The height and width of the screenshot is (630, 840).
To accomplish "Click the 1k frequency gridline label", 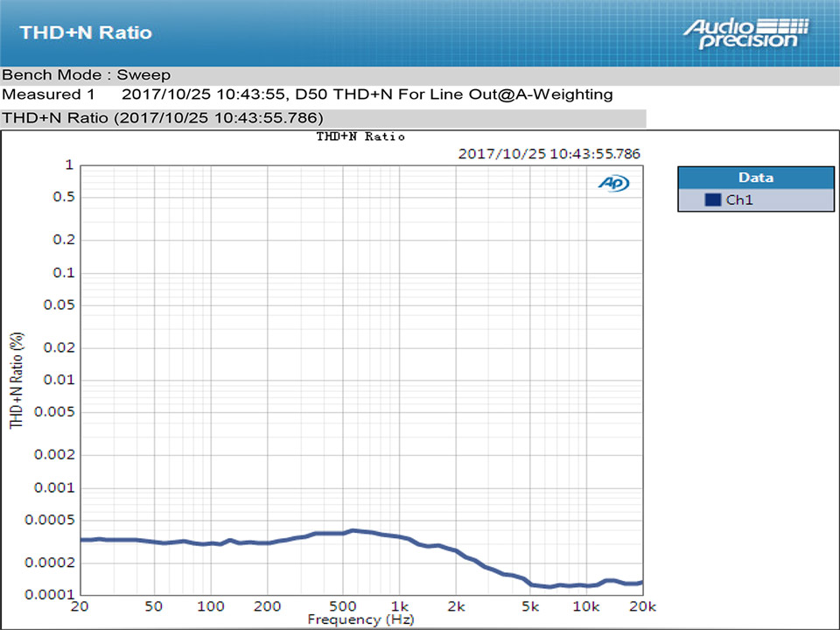I will 401,605.
